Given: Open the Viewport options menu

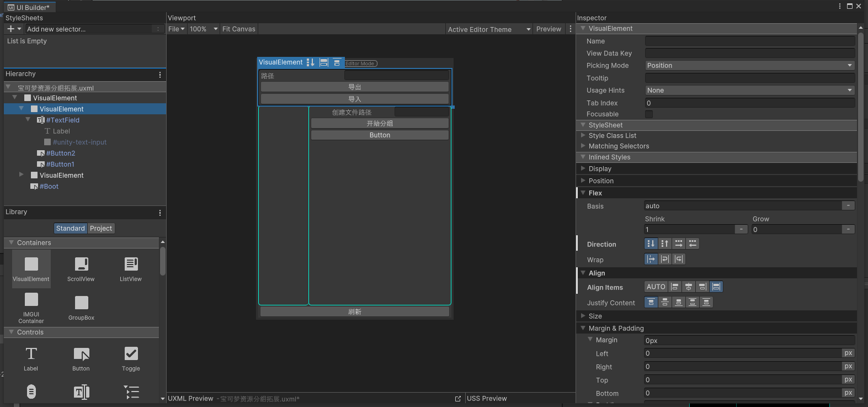Looking at the screenshot, I should [x=571, y=29].
